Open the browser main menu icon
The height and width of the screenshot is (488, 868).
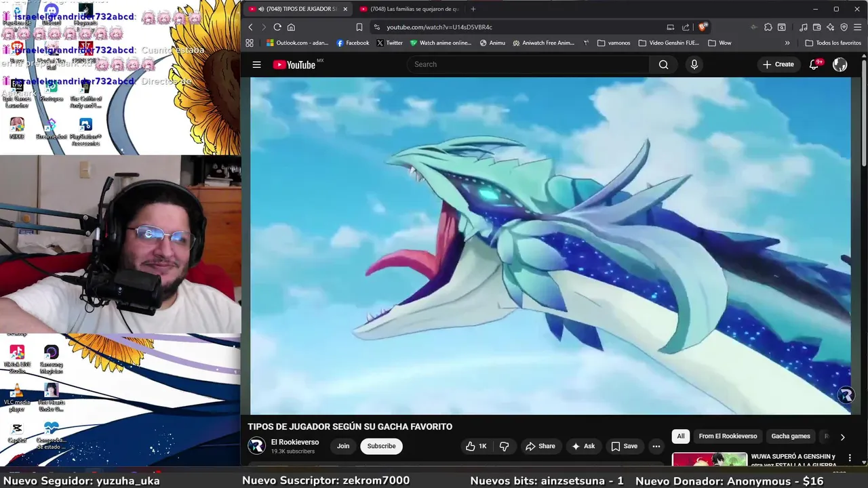[858, 27]
